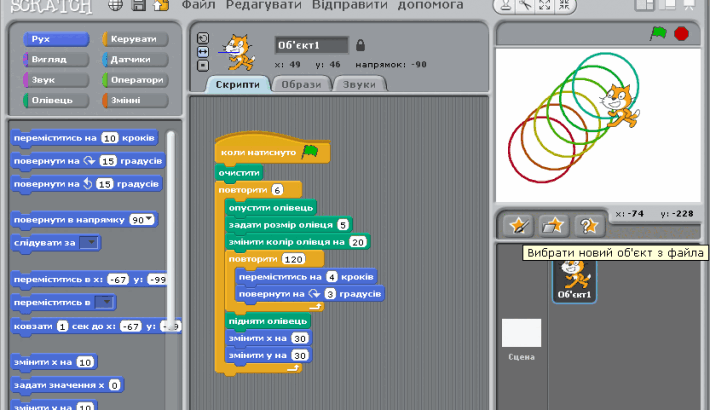Edit inner repeat count 120
This screenshot has height=410, width=710.
pos(293,259)
